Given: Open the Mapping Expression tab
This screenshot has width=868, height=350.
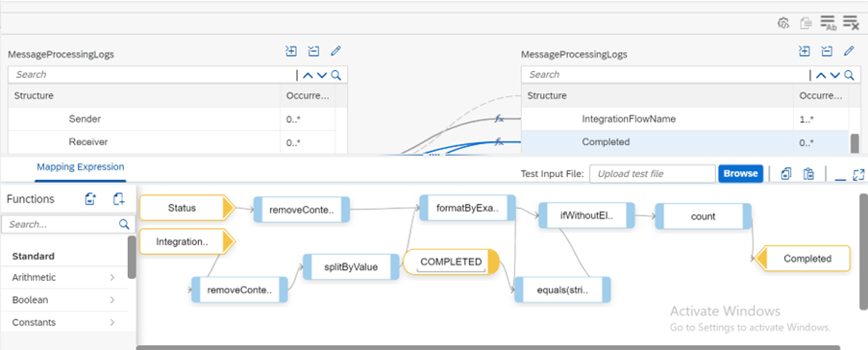Looking at the screenshot, I should coord(81,166).
